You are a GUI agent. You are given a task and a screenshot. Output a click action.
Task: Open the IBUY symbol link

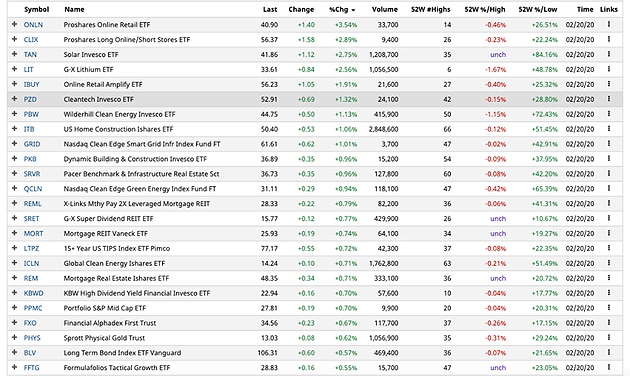[x=31, y=84]
